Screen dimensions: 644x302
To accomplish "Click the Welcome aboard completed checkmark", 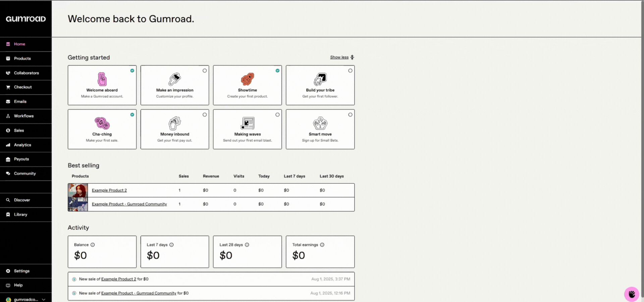I will (x=132, y=70).
